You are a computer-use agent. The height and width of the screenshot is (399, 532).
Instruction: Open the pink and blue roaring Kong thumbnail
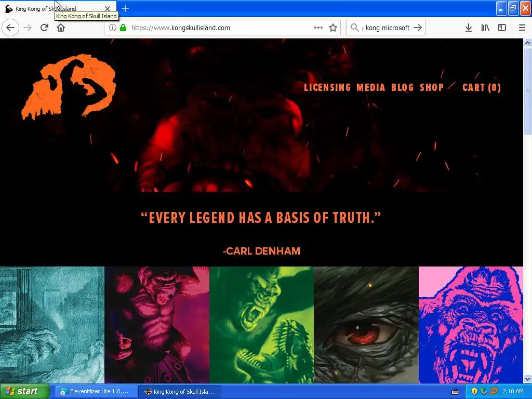(x=471, y=325)
